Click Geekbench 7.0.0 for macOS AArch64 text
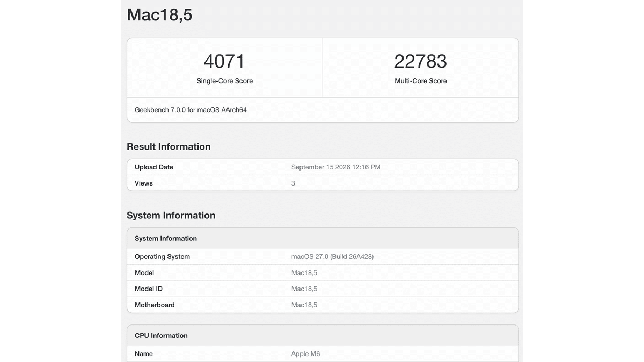 191,110
